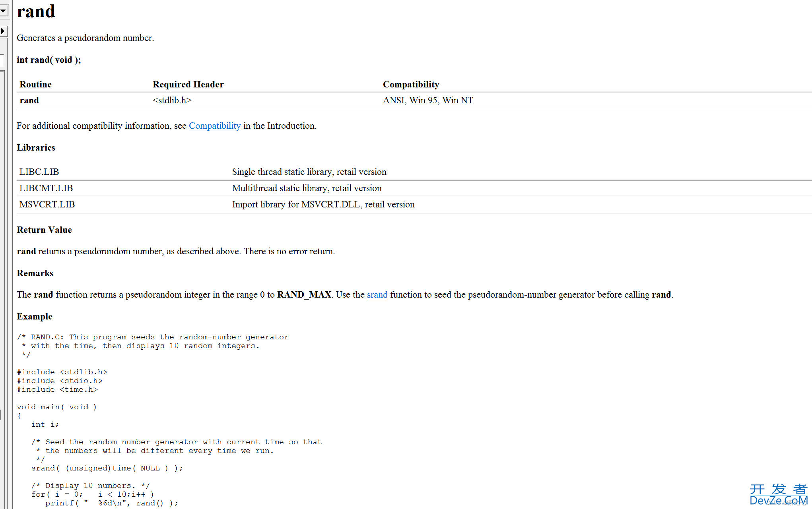Image resolution: width=812 pixels, height=509 pixels.
Task: Click the bold 'RAND_MAX' term
Action: 304,295
